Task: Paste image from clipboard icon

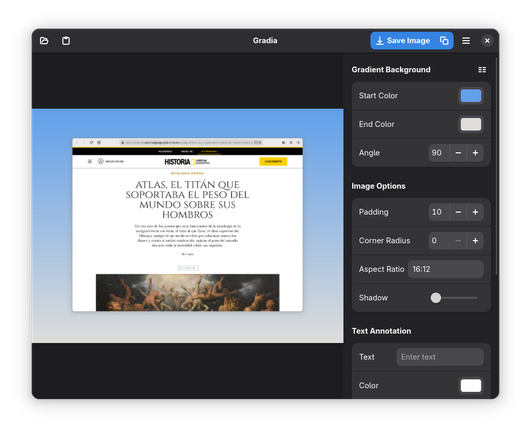Action: (x=66, y=41)
